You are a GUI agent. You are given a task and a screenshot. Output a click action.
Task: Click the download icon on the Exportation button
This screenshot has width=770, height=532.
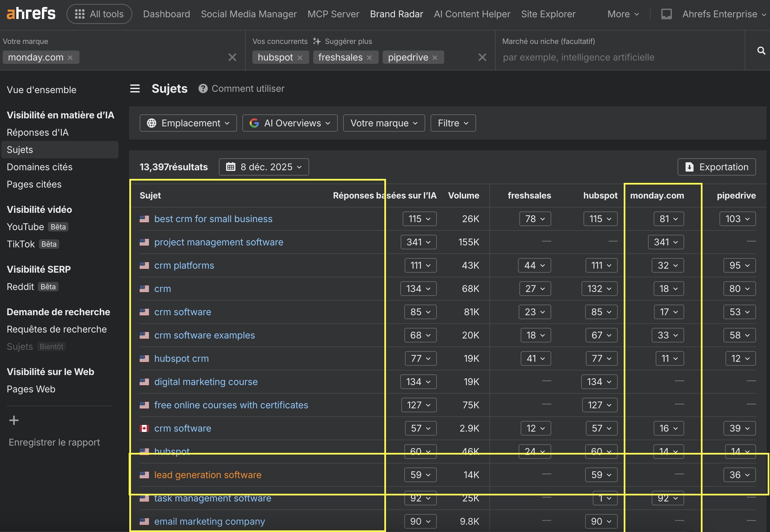point(689,167)
